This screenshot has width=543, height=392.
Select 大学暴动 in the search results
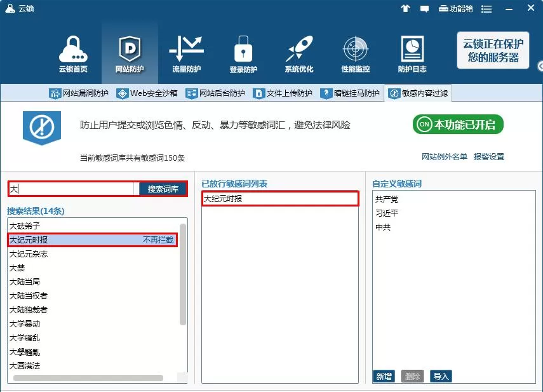coord(93,324)
